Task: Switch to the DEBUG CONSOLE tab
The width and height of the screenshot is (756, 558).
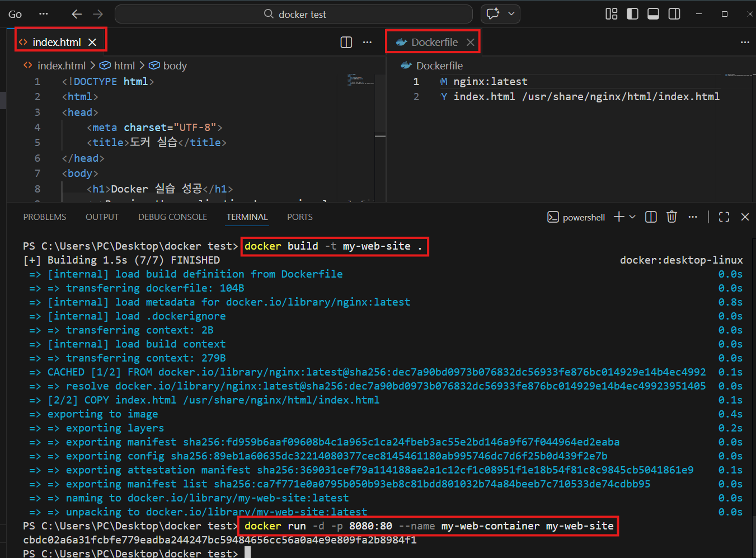Action: coord(172,217)
